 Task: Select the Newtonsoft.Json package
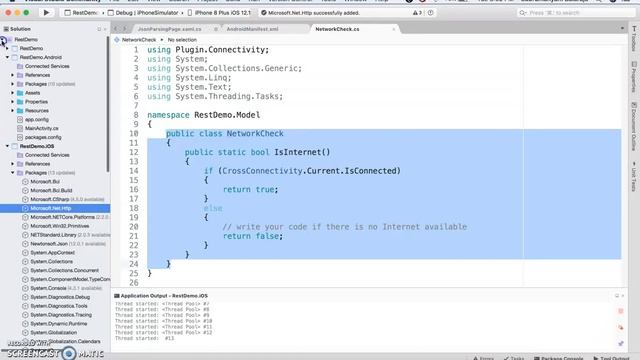click(x=49, y=244)
